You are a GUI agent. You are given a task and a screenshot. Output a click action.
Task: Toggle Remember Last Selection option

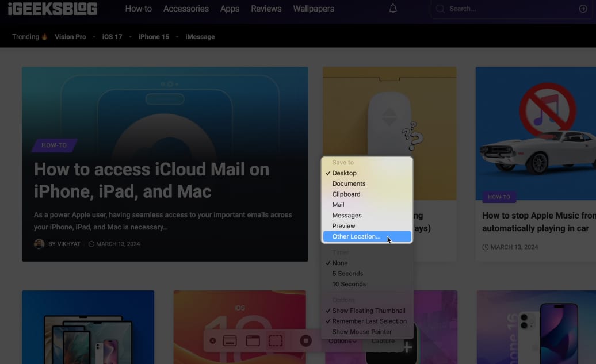pos(367,321)
